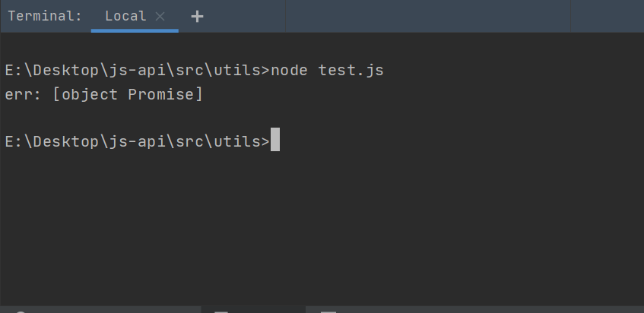Click the bottom-left status bar icon
This screenshot has width=644, height=313.
click(x=19, y=311)
